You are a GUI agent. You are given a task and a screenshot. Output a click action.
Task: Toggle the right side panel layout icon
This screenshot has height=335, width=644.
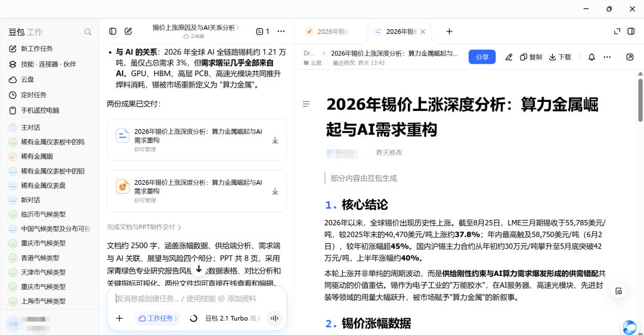[631, 32]
